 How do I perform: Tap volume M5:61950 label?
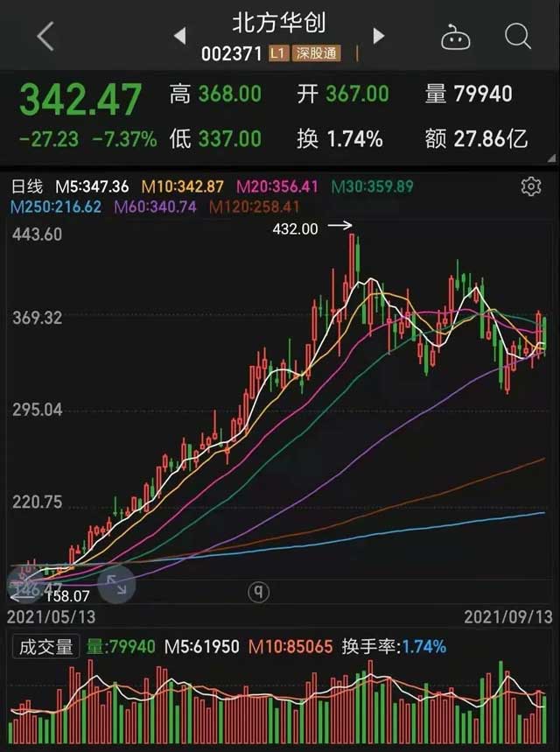(202, 646)
